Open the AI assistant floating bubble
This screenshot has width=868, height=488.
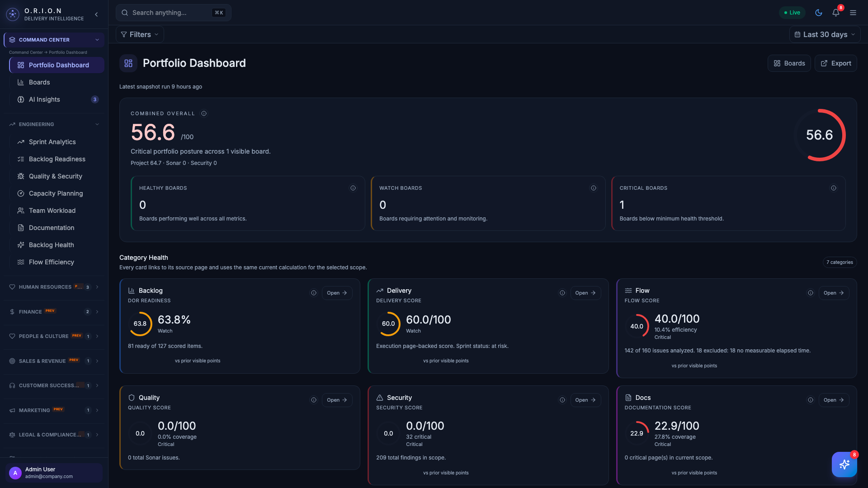(844, 464)
